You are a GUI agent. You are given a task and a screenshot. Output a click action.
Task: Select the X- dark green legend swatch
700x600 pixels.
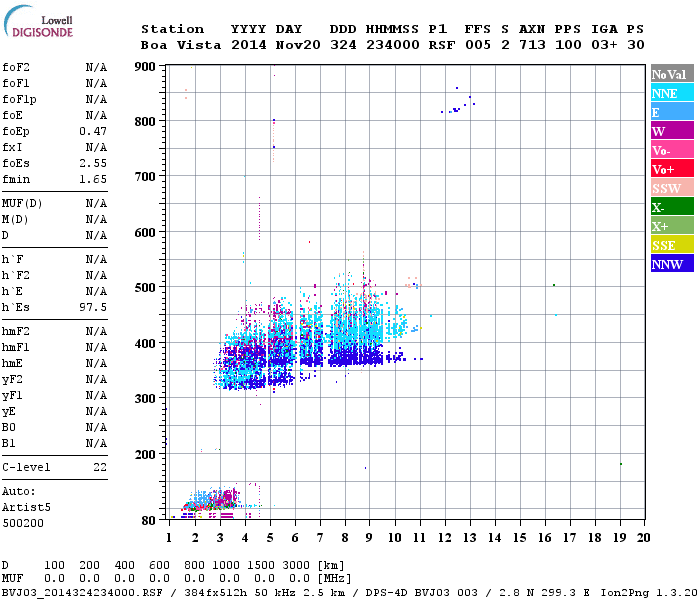pyautogui.click(x=672, y=207)
